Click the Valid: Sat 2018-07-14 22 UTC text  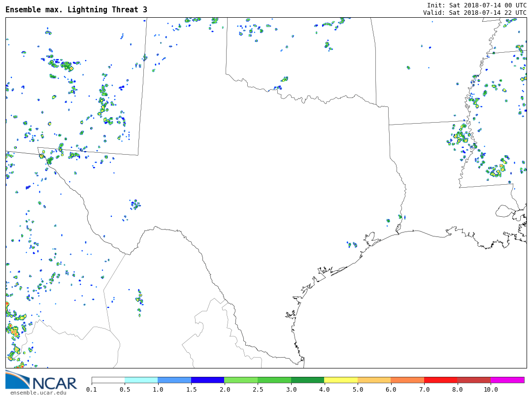click(x=475, y=12)
